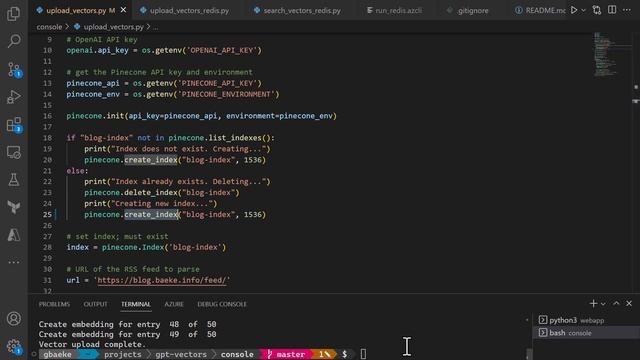Open the AZURE panel tab
This screenshot has width=640, height=360.
click(x=174, y=304)
